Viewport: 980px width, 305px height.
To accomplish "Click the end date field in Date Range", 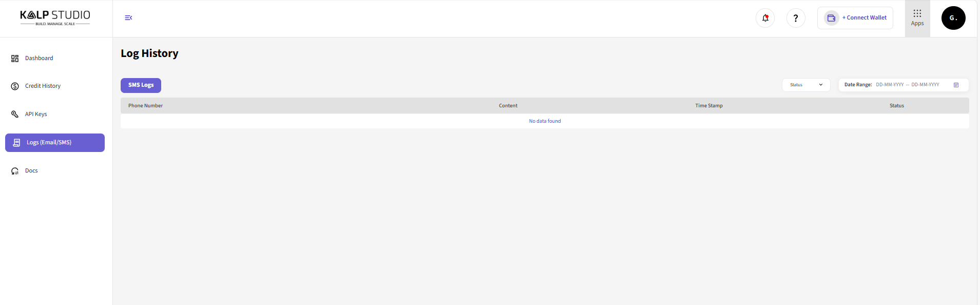I will (925, 85).
